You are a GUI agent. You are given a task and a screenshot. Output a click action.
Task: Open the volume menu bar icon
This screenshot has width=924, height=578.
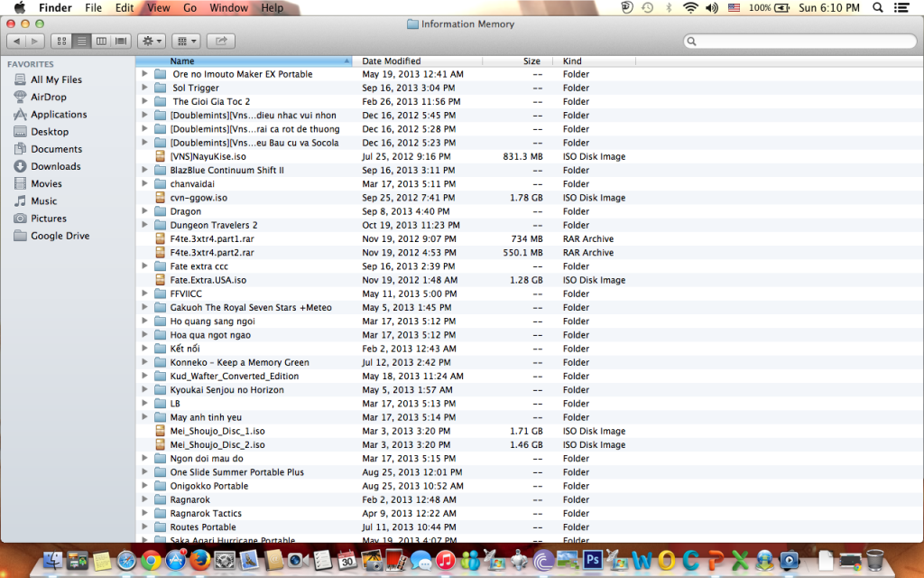(712, 7)
